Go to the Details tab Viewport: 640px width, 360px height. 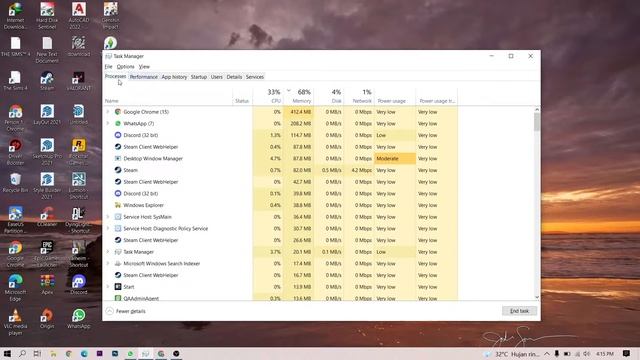click(234, 77)
